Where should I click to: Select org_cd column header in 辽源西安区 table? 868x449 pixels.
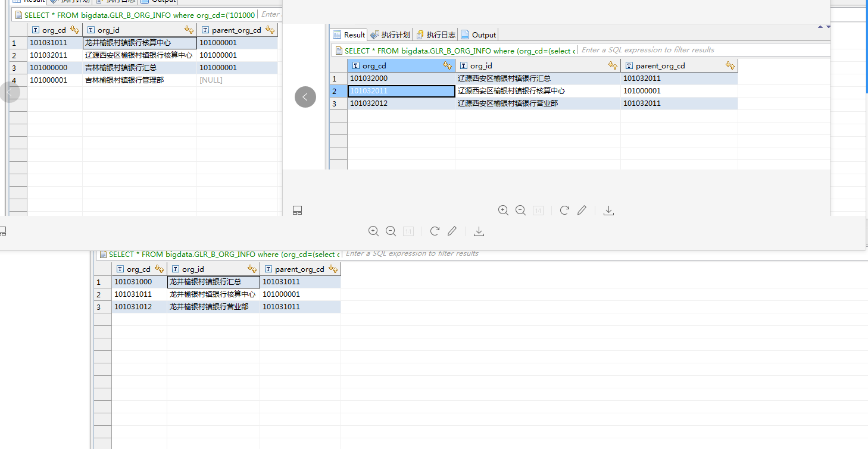point(401,66)
